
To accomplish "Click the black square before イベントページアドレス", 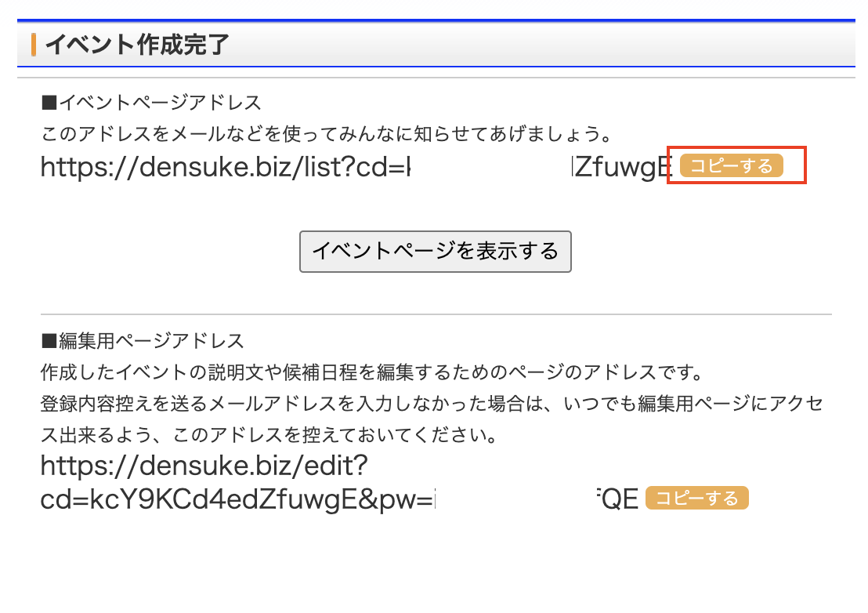I will coord(49,102).
